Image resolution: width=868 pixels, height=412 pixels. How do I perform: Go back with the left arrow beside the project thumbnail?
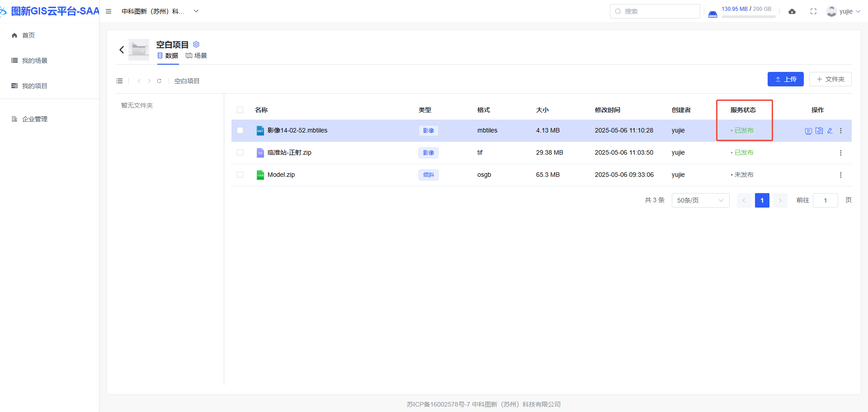point(122,50)
